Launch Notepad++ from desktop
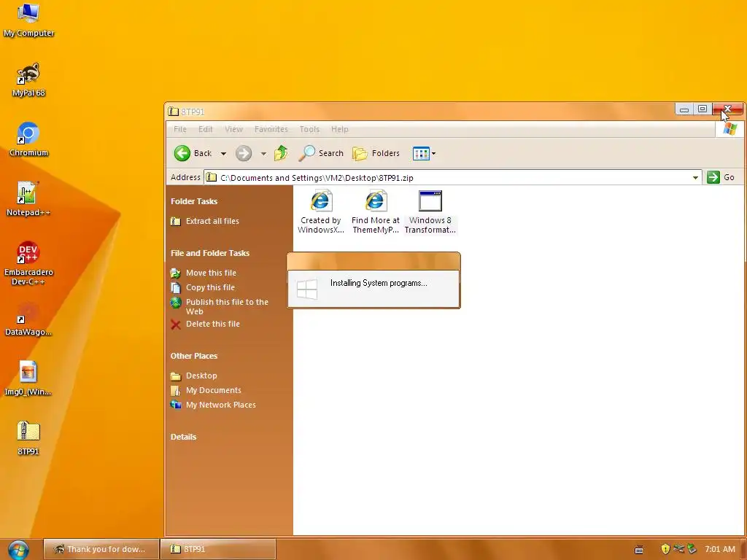 pyautogui.click(x=28, y=199)
